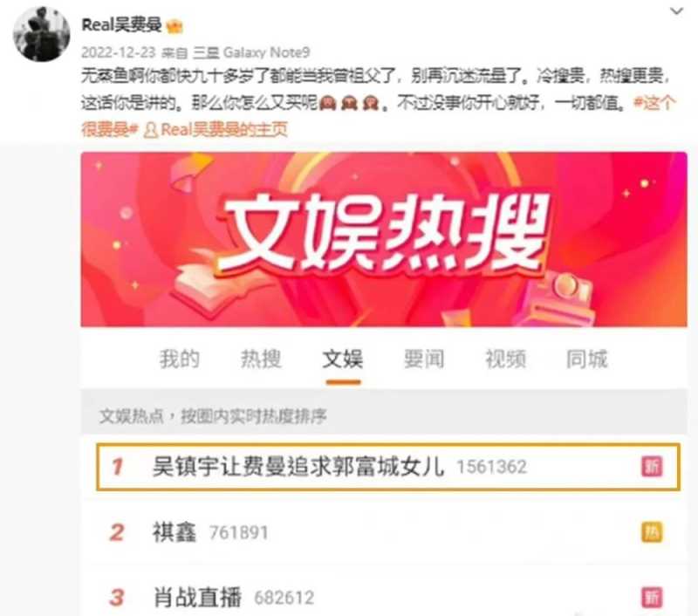
Task: Open the post options chevron menu
Action: pyautogui.click(x=676, y=11)
